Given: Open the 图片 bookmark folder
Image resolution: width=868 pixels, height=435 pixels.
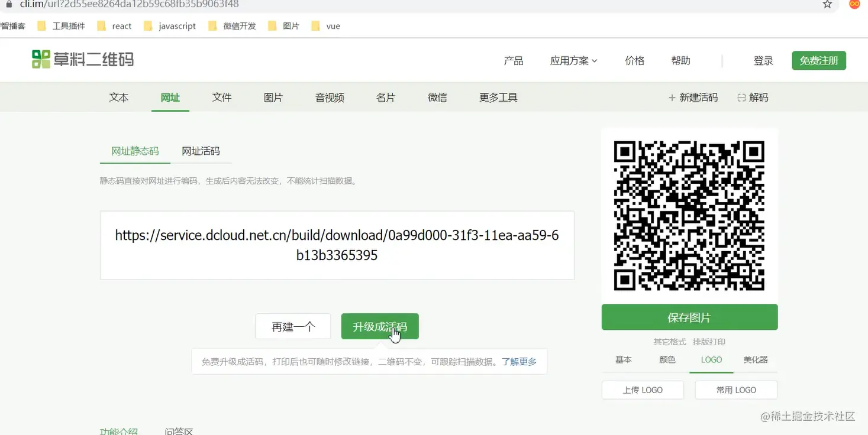Looking at the screenshot, I should (283, 26).
